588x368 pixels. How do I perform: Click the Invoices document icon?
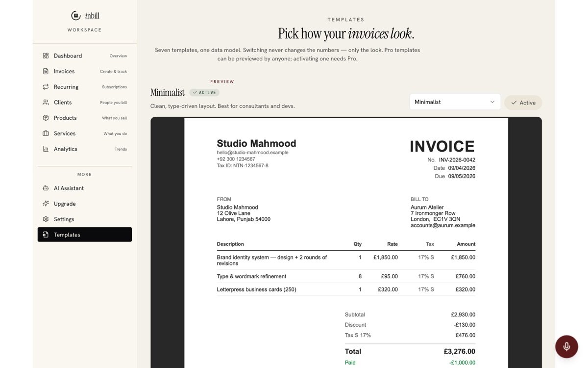click(x=46, y=71)
